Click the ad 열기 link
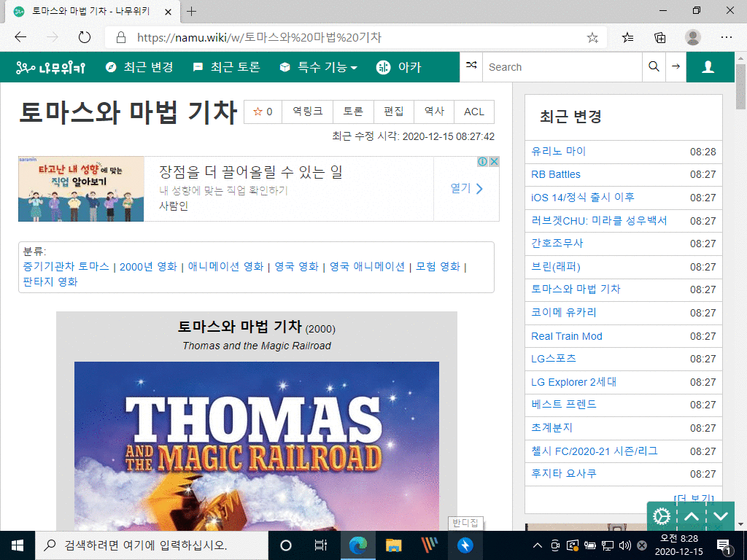The height and width of the screenshot is (560, 747). click(x=466, y=189)
